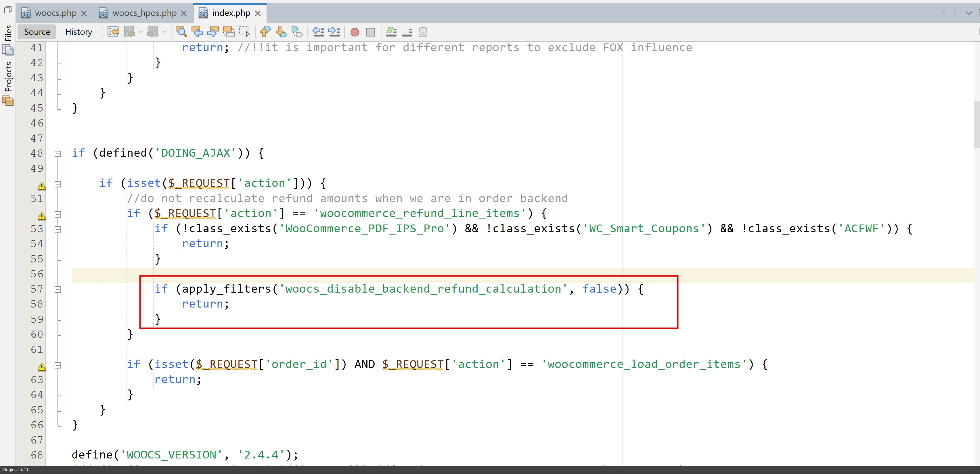
Task: Collapse fold at DOING_AJAX if block
Action: click(58, 154)
